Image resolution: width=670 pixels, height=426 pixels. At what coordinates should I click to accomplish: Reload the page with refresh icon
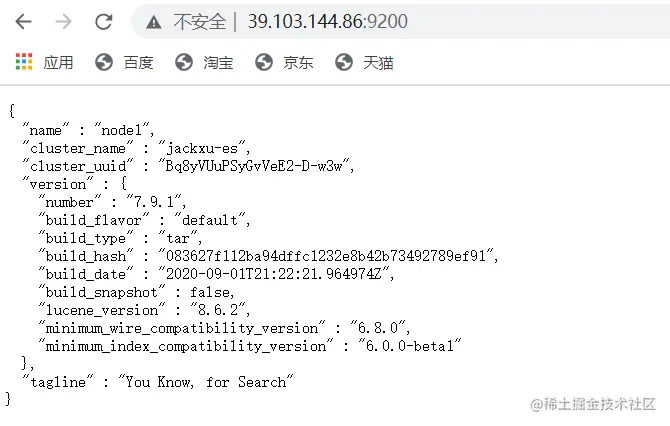click(x=103, y=21)
